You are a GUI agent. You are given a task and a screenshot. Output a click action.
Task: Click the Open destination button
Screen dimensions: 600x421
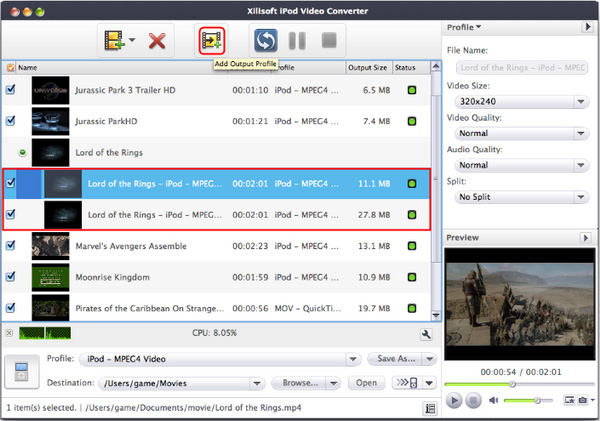pyautogui.click(x=366, y=383)
